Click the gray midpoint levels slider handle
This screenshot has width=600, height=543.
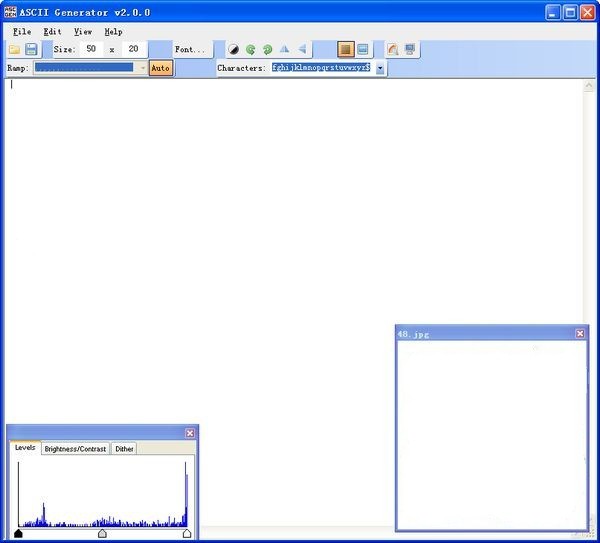(x=102, y=533)
